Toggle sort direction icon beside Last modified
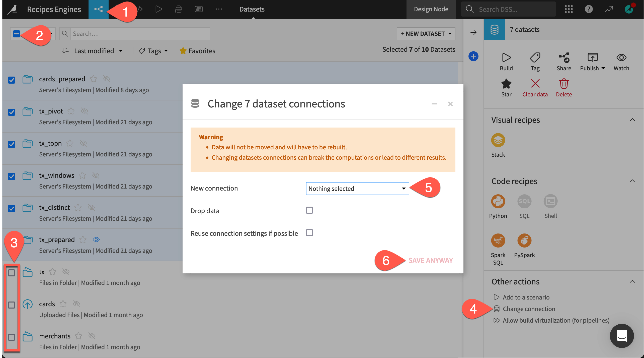 tap(66, 51)
